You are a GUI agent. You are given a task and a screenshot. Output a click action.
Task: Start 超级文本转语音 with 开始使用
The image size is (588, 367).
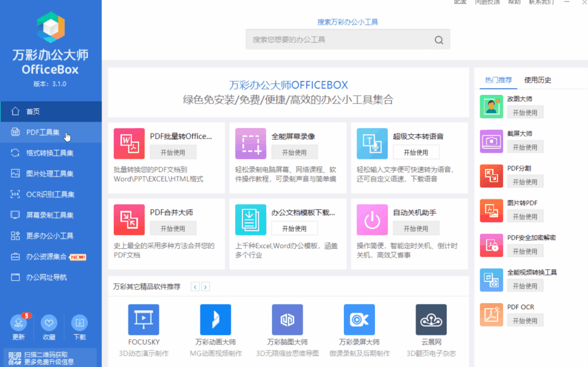tap(416, 152)
